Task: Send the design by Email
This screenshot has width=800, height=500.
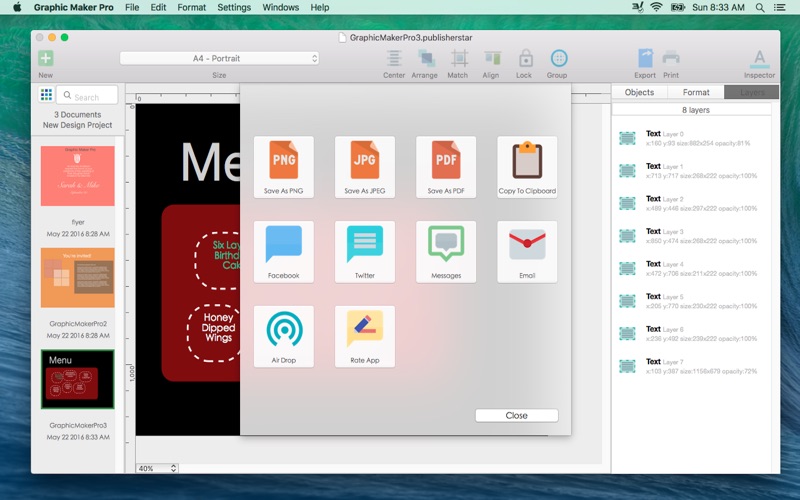Action: point(527,252)
